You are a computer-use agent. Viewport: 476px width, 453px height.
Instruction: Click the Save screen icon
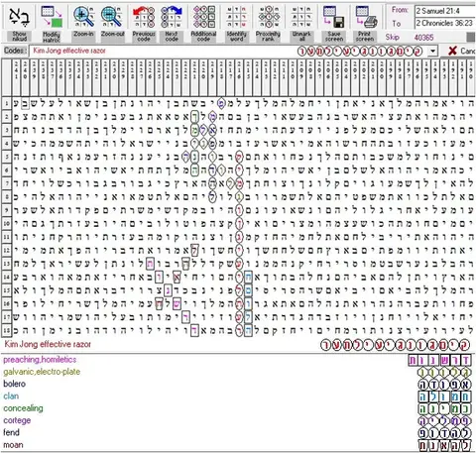[333, 17]
